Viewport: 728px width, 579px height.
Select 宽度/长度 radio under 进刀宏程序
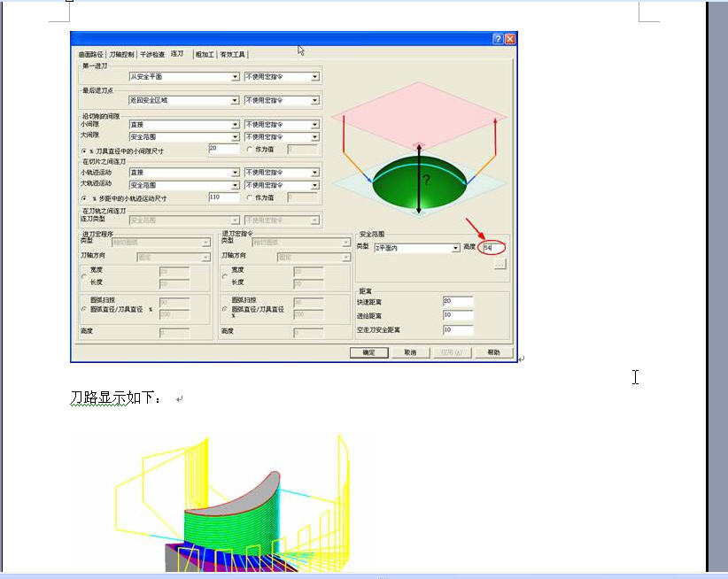84,276
